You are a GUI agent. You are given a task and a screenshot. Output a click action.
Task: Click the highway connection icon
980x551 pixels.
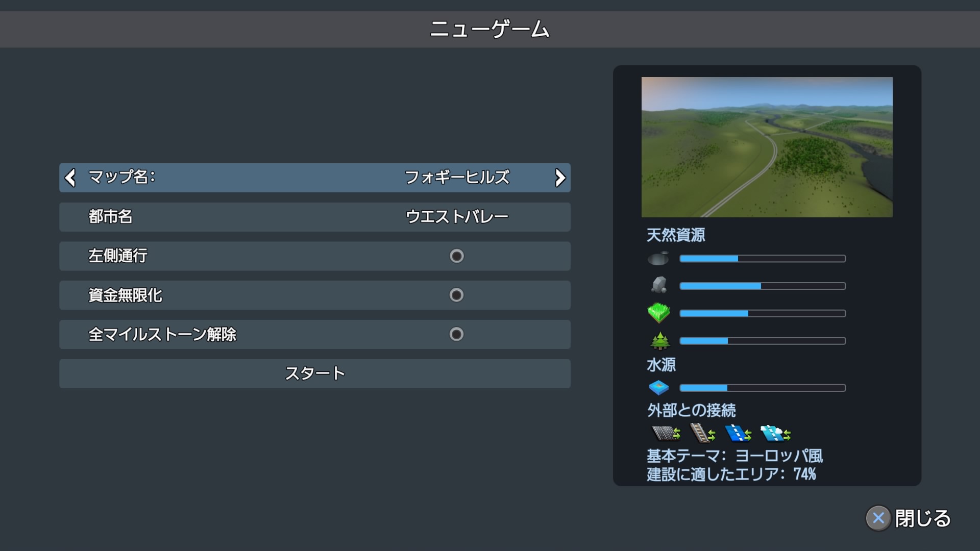pos(666,433)
